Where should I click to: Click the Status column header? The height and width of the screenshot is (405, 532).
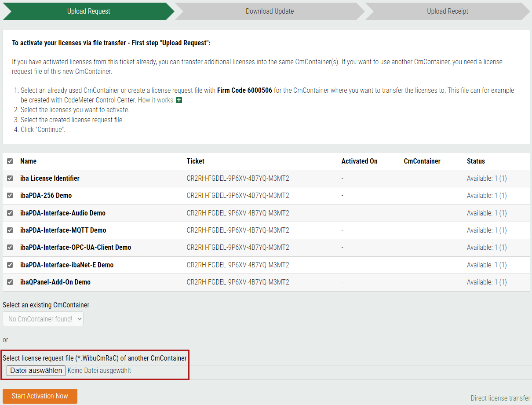(476, 161)
